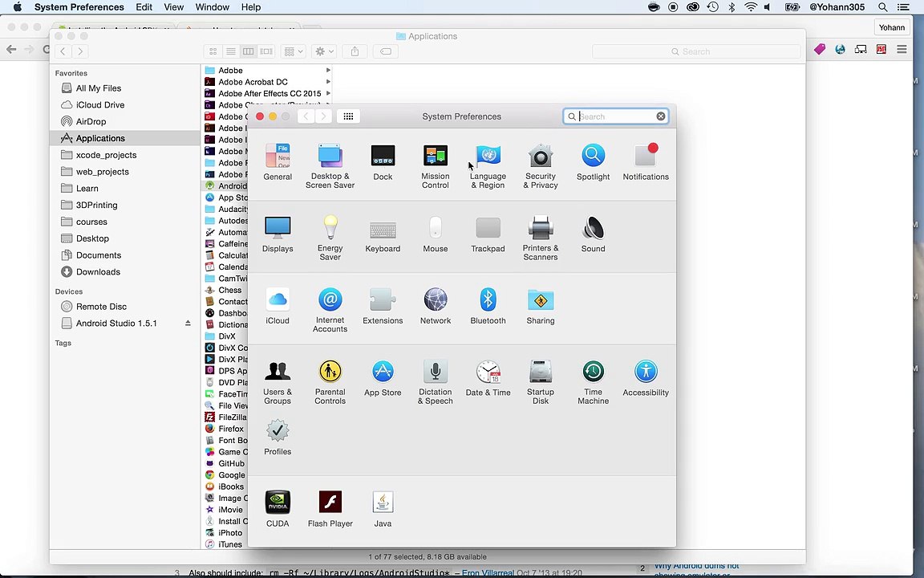
Task: Open Finder action gear dropdown
Action: 324,51
